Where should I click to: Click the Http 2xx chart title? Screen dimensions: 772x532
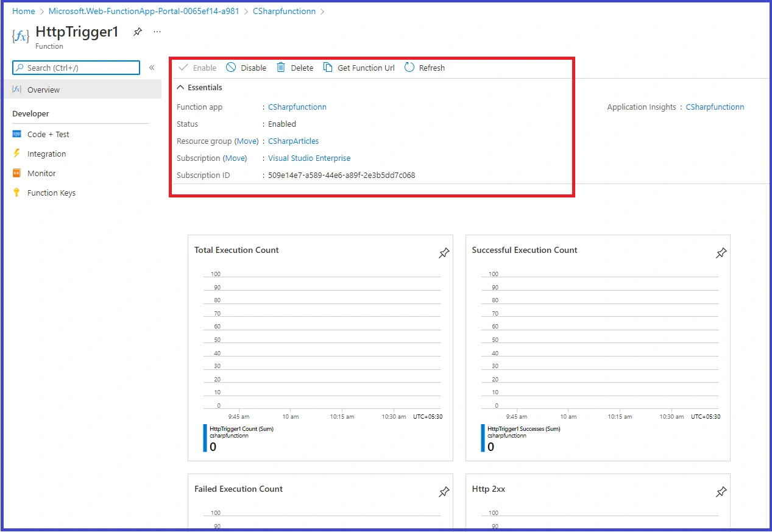point(489,489)
